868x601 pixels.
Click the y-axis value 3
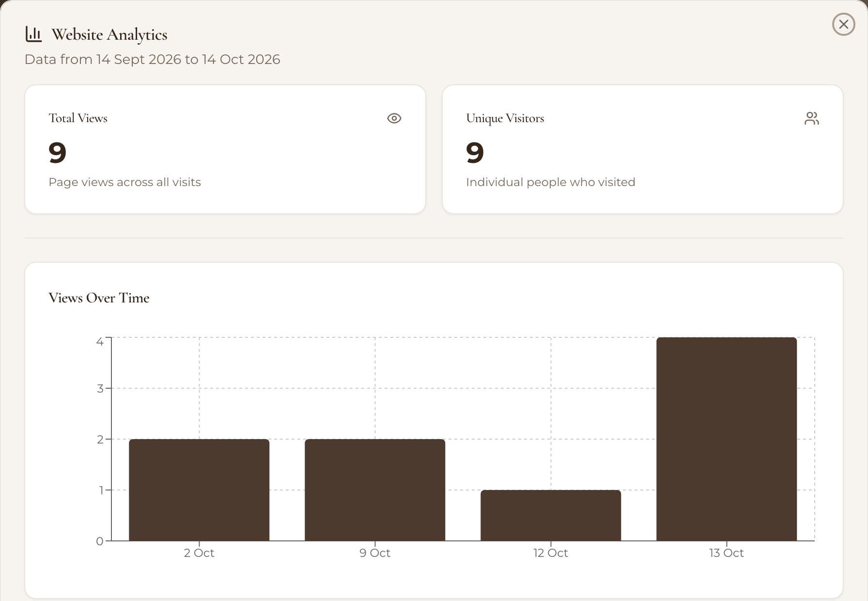[x=100, y=388]
